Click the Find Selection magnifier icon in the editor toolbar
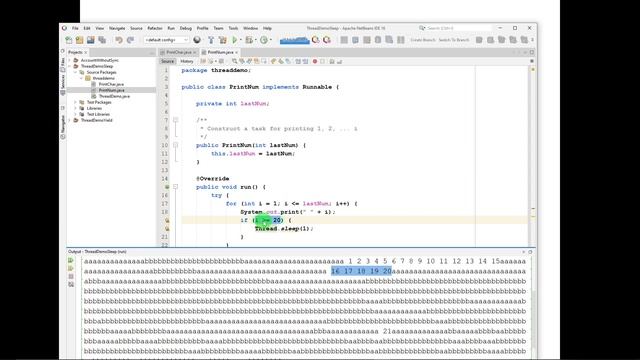 [x=235, y=61]
